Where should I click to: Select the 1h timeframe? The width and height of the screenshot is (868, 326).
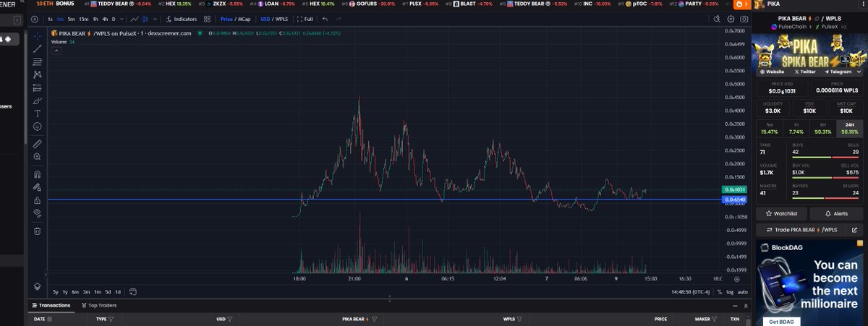click(95, 19)
